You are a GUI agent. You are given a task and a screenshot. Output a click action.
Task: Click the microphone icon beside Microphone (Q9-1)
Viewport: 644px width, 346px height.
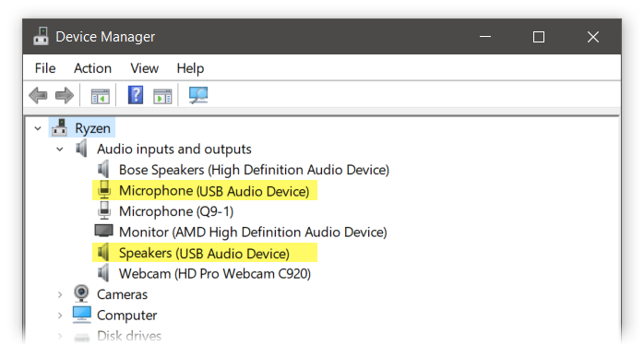(104, 210)
